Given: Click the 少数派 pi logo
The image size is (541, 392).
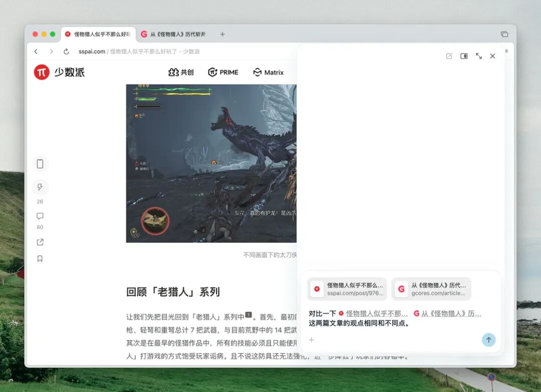Looking at the screenshot, I should 42,72.
